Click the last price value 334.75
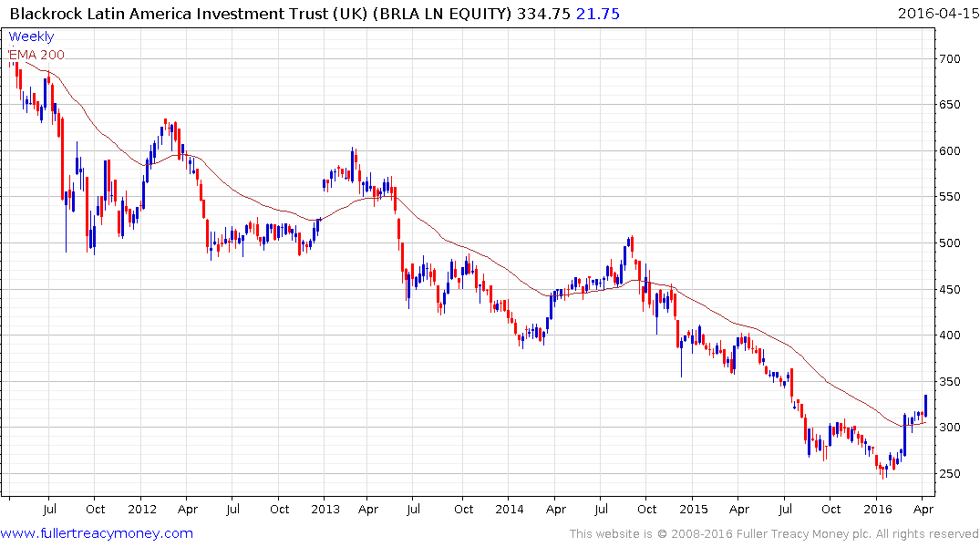The image size is (980, 547). pos(543,14)
